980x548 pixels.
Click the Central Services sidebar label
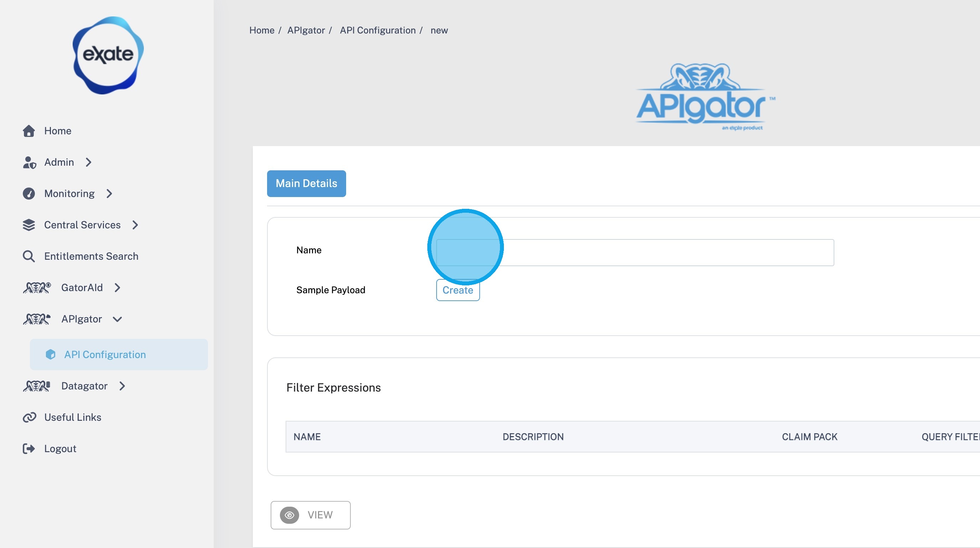[82, 225]
